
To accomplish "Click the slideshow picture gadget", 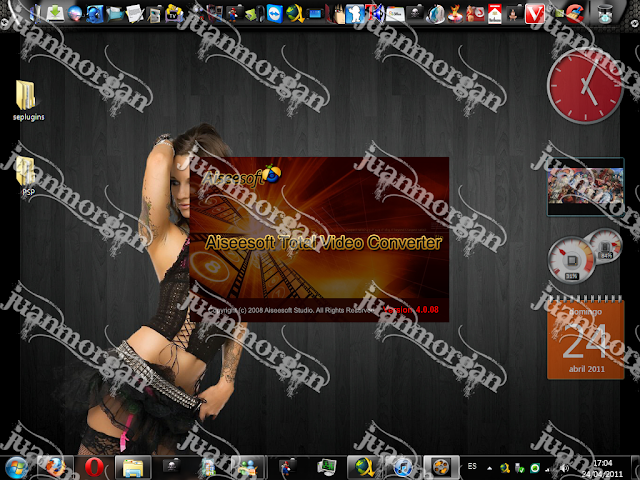I will click(585, 186).
